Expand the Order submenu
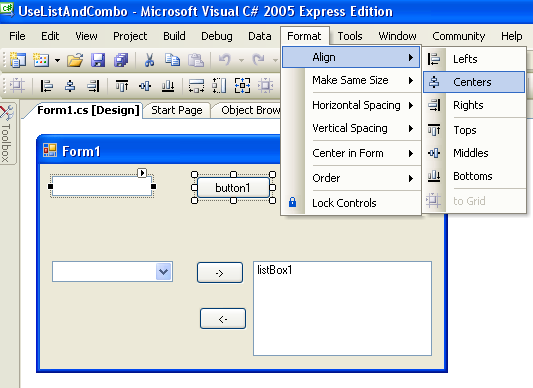The width and height of the screenshot is (533, 388). click(x=351, y=178)
